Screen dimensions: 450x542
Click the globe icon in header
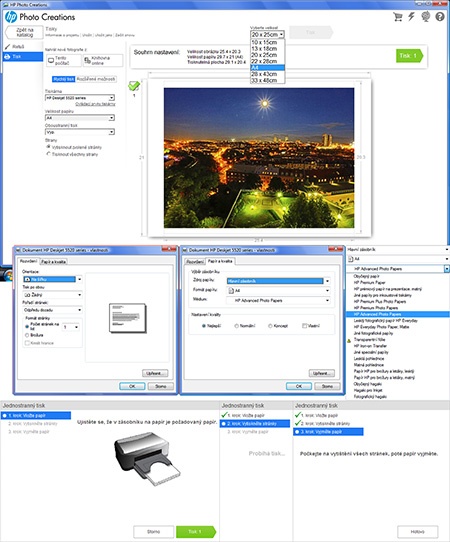(426, 16)
